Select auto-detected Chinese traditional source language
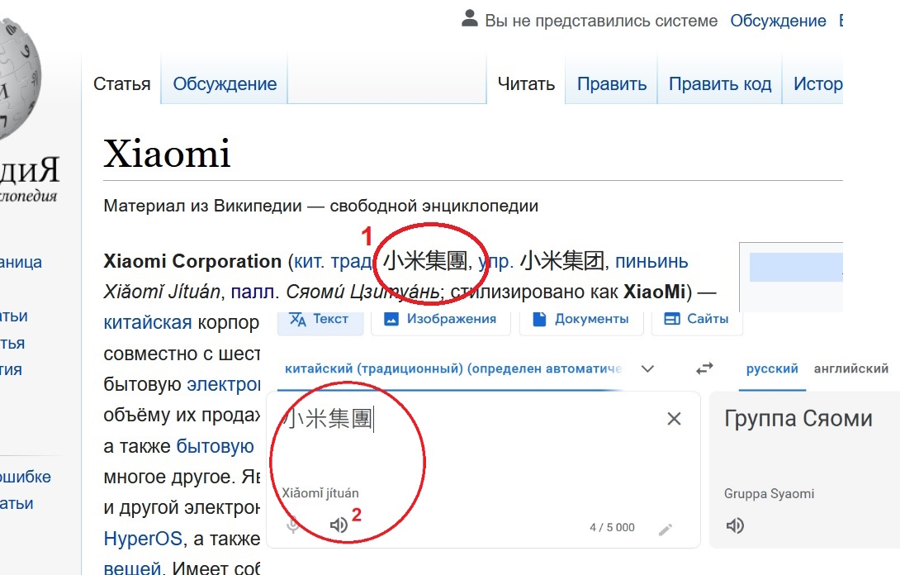The image size is (924, 575). click(453, 368)
